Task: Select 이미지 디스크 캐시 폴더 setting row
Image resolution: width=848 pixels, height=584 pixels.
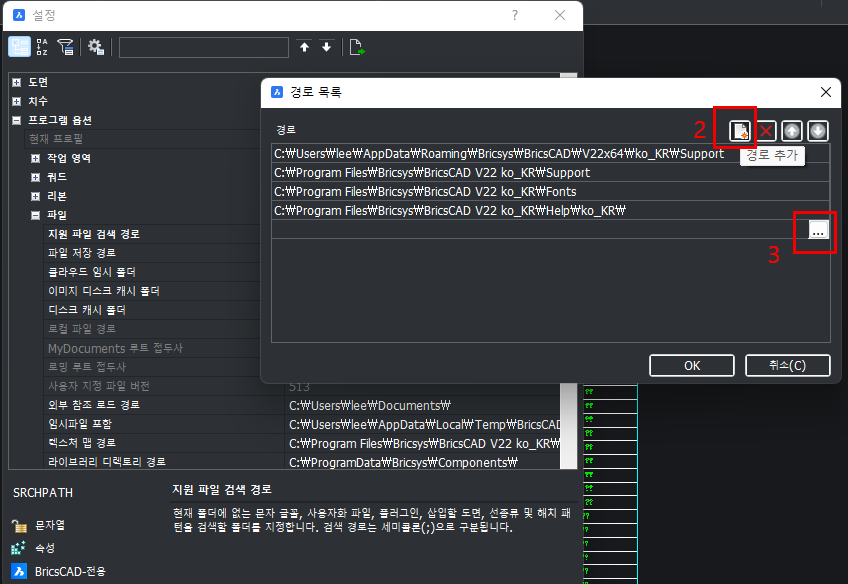Action: pyautogui.click(x=153, y=291)
